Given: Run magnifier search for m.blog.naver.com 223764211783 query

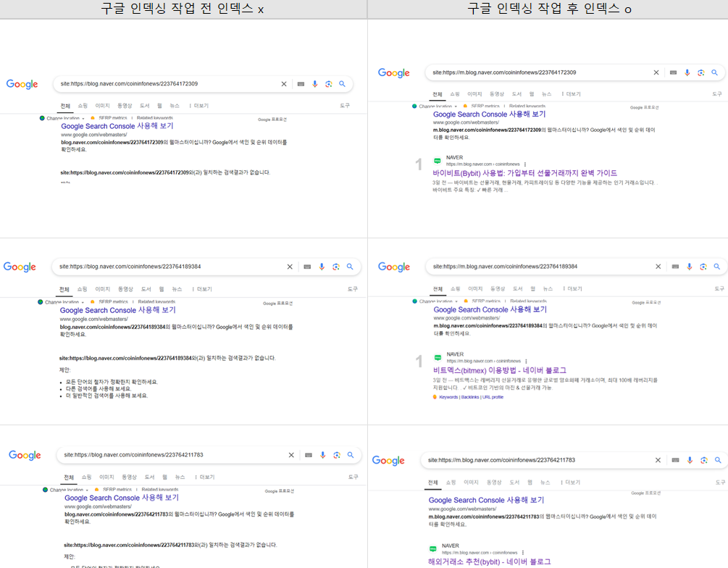Looking at the screenshot, I should pyautogui.click(x=718, y=460).
